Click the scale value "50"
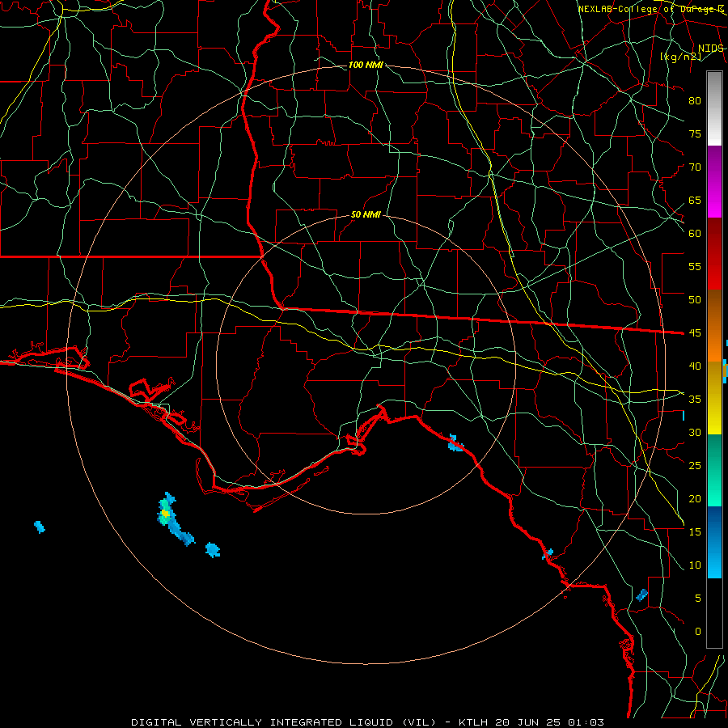Image resolution: width=728 pixels, height=728 pixels. (x=695, y=299)
